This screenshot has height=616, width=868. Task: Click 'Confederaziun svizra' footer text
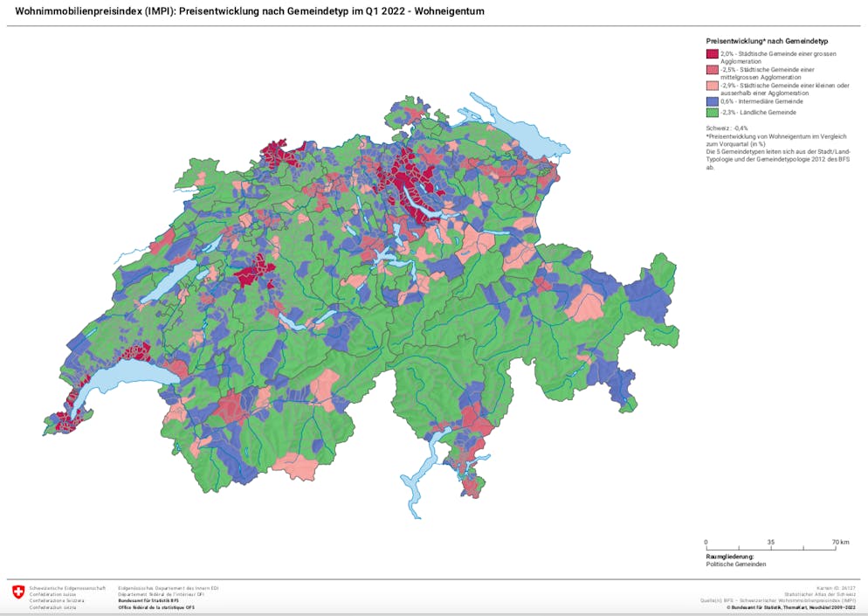[55, 607]
